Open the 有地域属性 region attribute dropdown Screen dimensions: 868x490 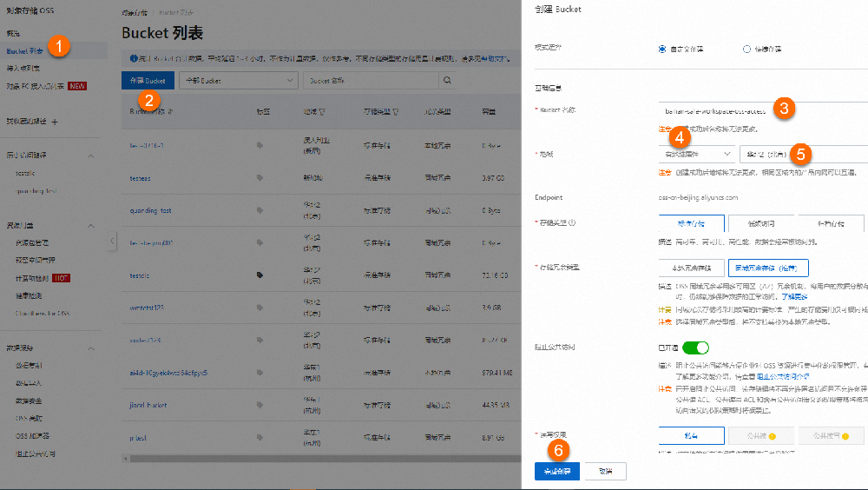click(697, 154)
